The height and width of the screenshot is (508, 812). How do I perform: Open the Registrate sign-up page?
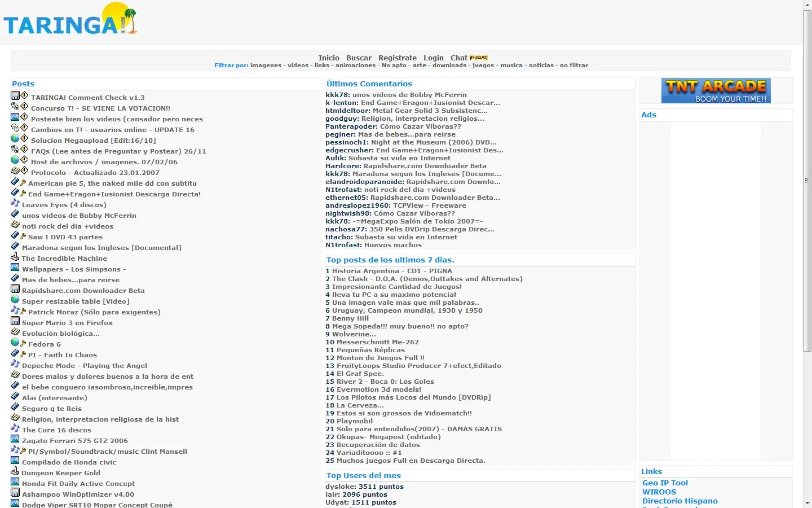pos(398,58)
